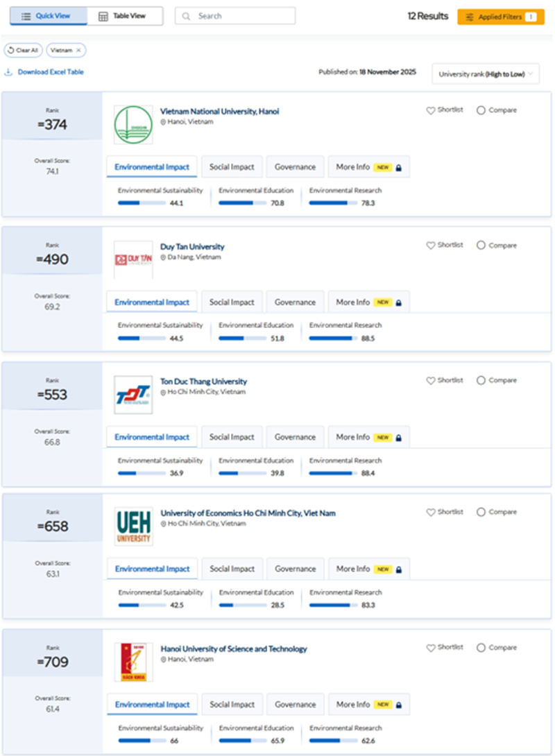The height and width of the screenshot is (756, 555).
Task: Click the Clear All filters button
Action: [x=24, y=51]
